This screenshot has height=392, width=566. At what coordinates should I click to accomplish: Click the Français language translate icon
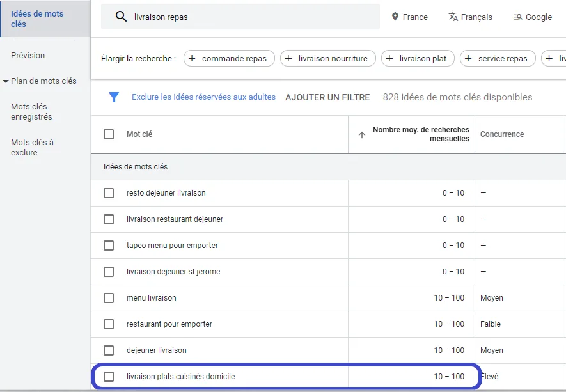(453, 17)
